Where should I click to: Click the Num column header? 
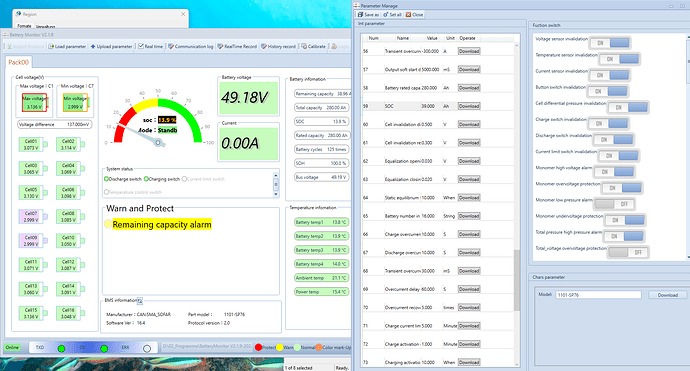(374, 38)
